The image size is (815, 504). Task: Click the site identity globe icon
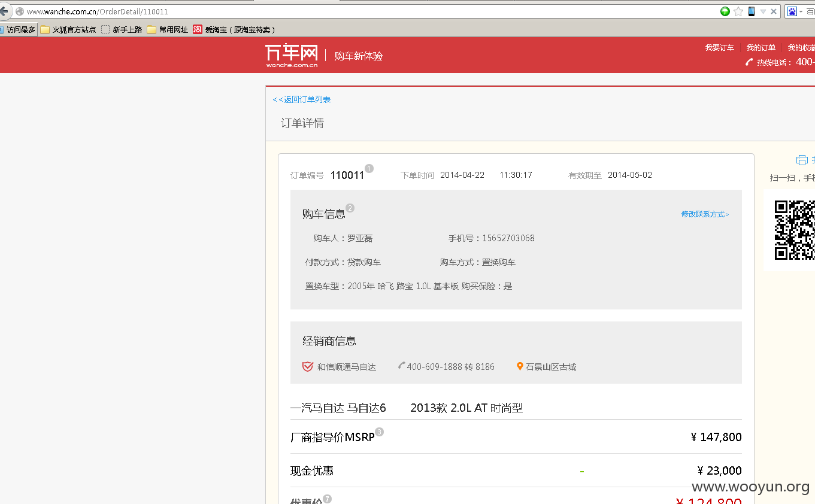tap(20, 11)
